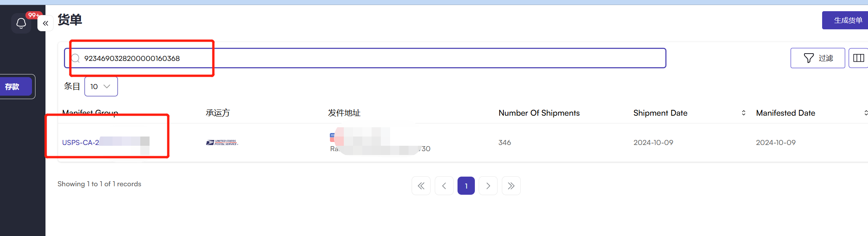Sort by Manifested Date column
The width and height of the screenshot is (868, 236).
(x=865, y=113)
